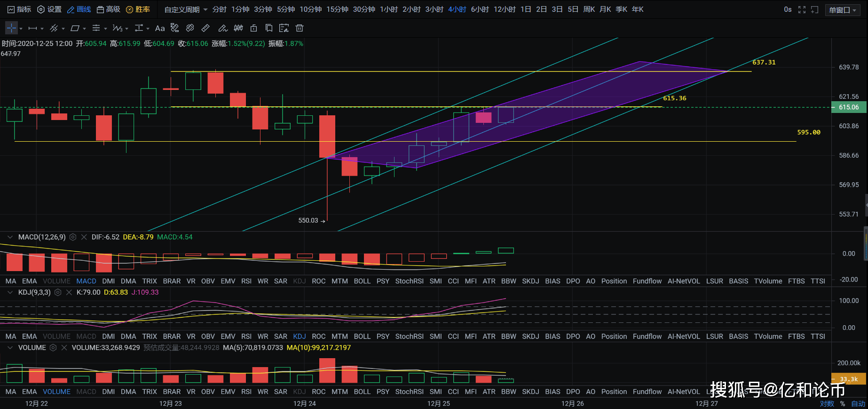
Task: Select Fundflow in the VOLUME panel row
Action: tap(647, 392)
